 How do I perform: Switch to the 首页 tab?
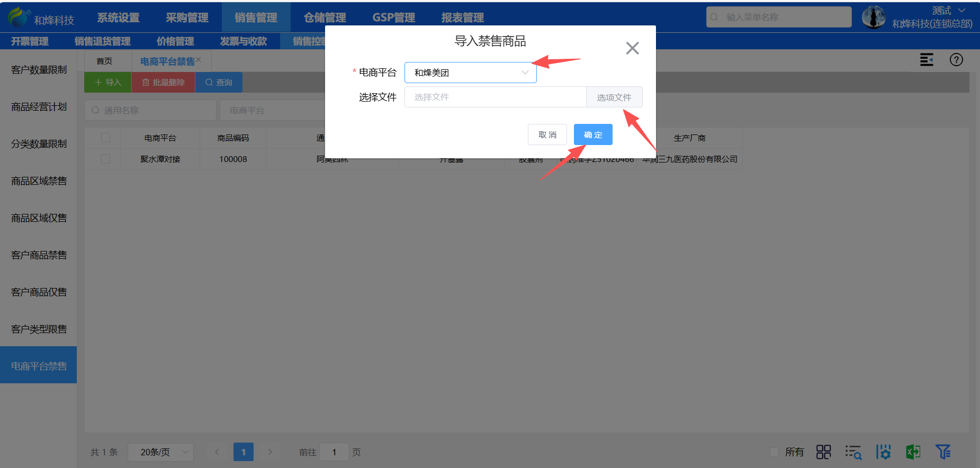(x=104, y=61)
